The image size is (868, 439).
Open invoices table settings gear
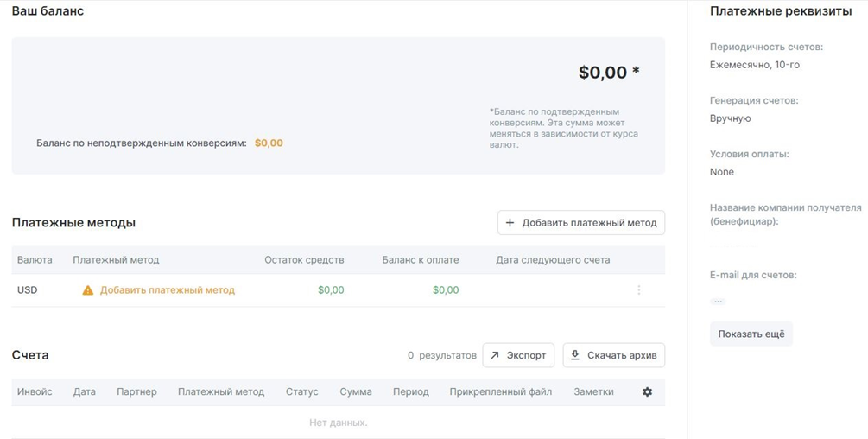(x=647, y=392)
